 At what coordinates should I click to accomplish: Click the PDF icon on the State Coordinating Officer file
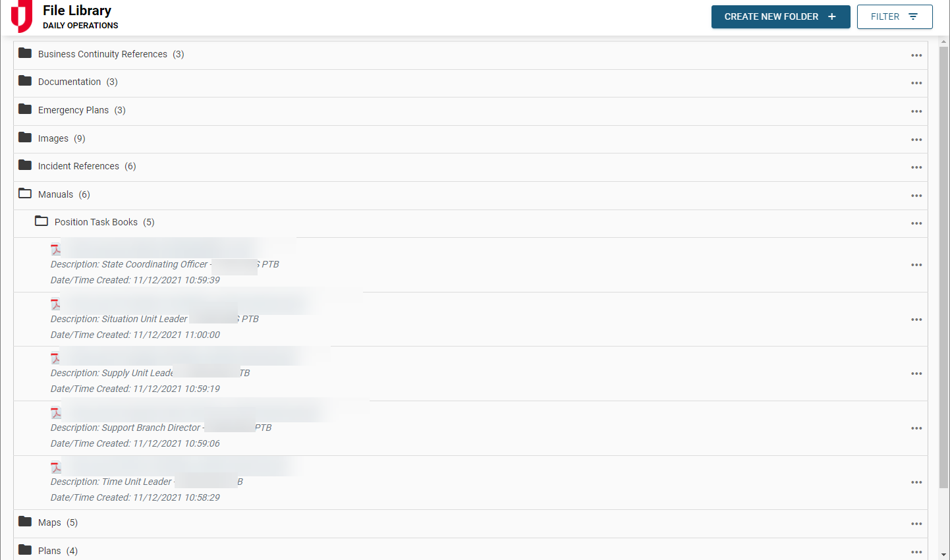[x=57, y=249]
